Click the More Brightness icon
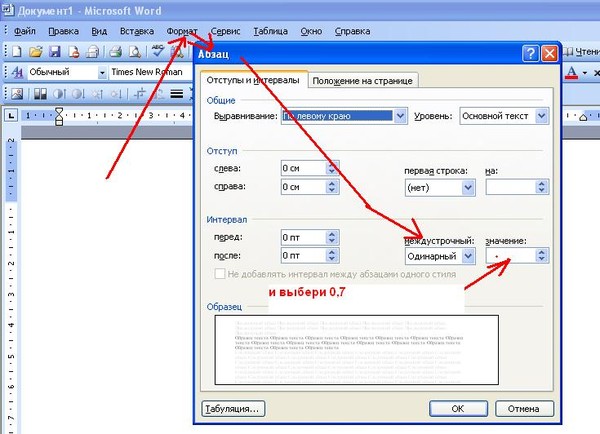 tap(97, 94)
